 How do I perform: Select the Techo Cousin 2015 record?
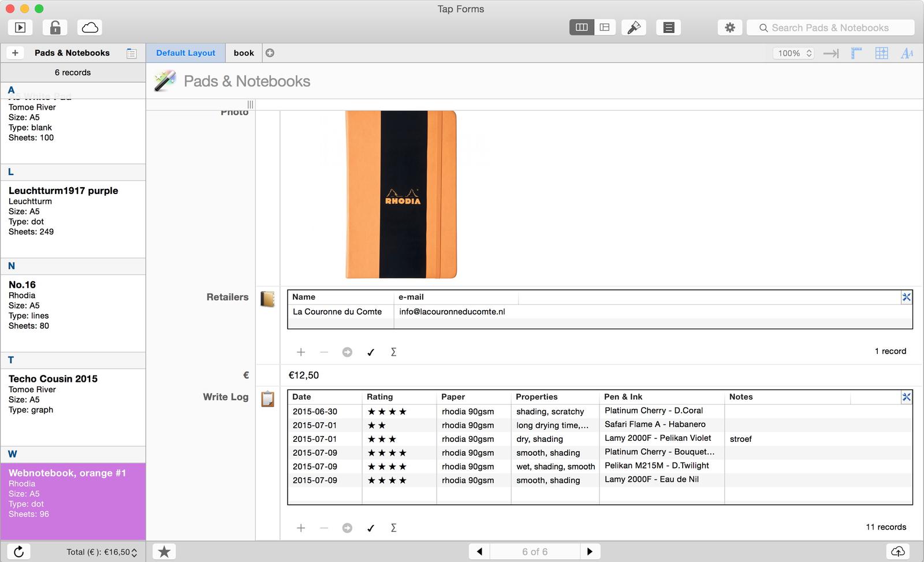pyautogui.click(x=73, y=407)
